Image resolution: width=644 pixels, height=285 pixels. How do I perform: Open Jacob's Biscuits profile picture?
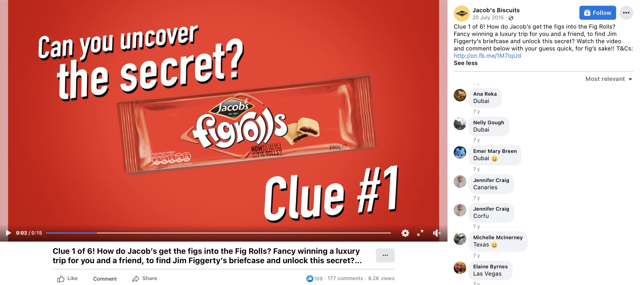(462, 14)
